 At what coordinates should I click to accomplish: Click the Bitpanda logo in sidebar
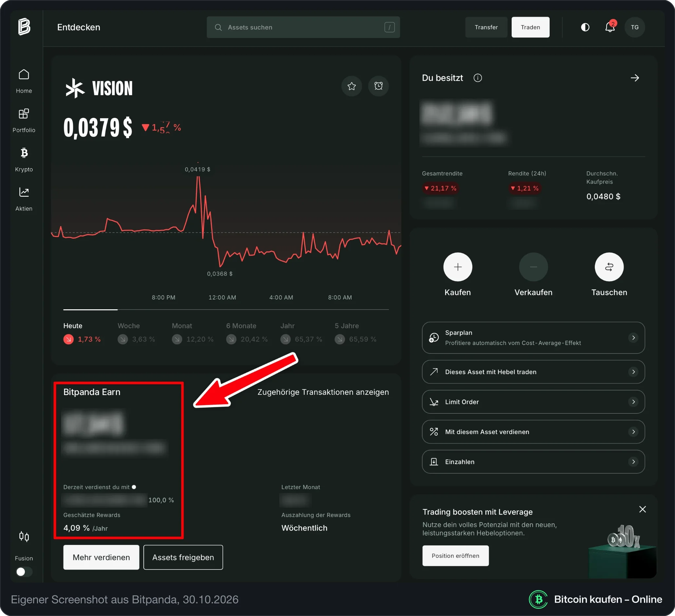click(24, 27)
